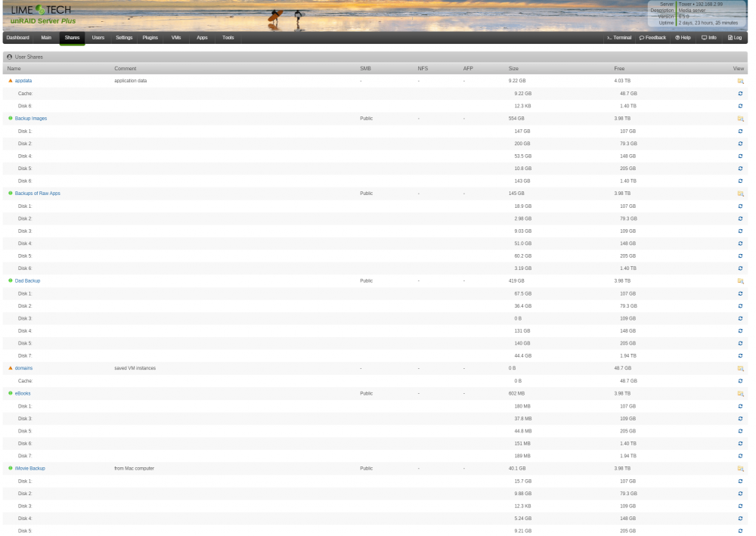The height and width of the screenshot is (536, 756).
Task: Refresh eBooks Disk 7 row 189 MB
Action: coord(740,456)
